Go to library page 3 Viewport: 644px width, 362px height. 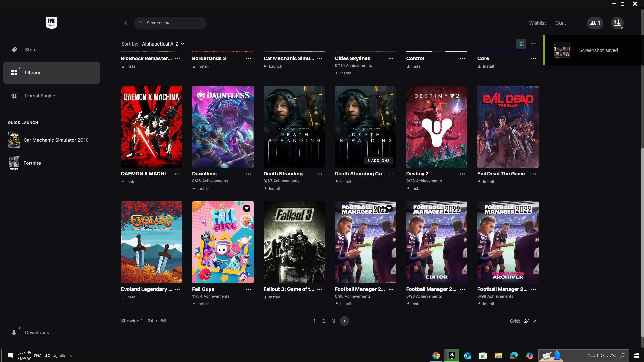pyautogui.click(x=333, y=321)
